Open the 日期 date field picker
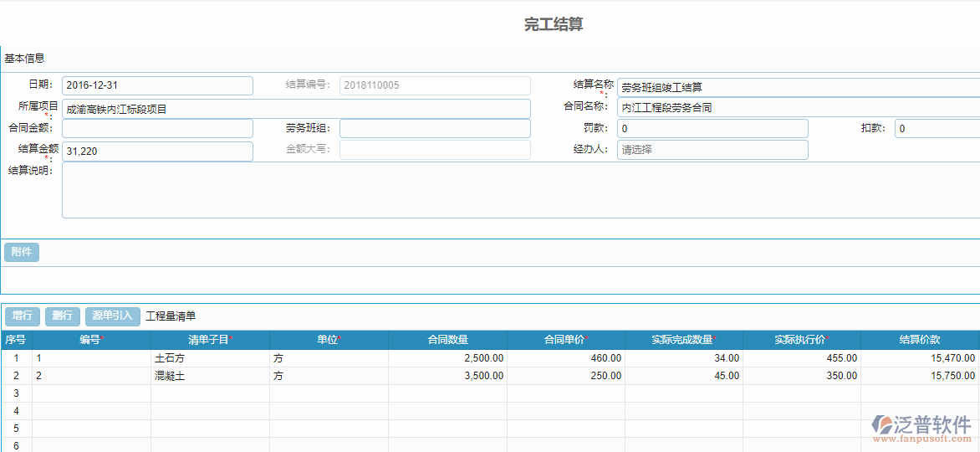This screenshot has height=452, width=980. coord(157,85)
